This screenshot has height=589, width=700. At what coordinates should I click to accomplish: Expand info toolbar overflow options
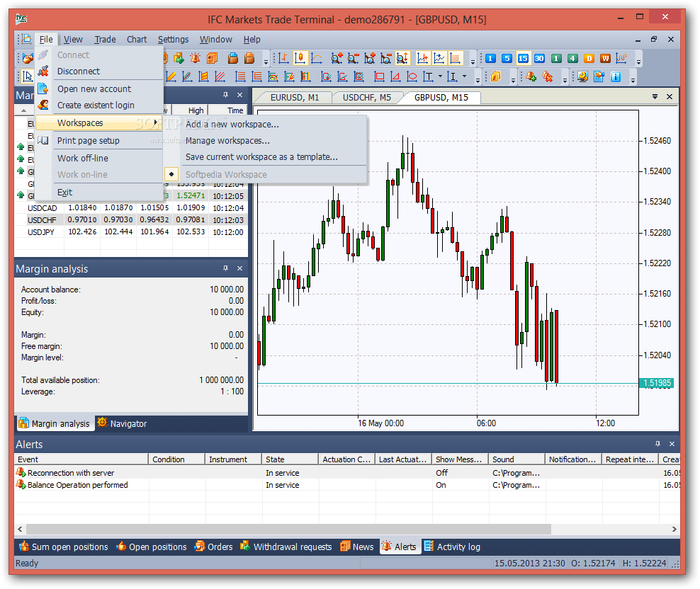pyautogui.click(x=633, y=80)
